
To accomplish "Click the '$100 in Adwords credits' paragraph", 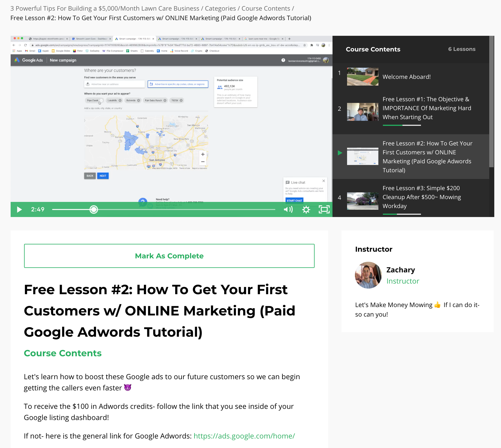I will [x=159, y=412].
